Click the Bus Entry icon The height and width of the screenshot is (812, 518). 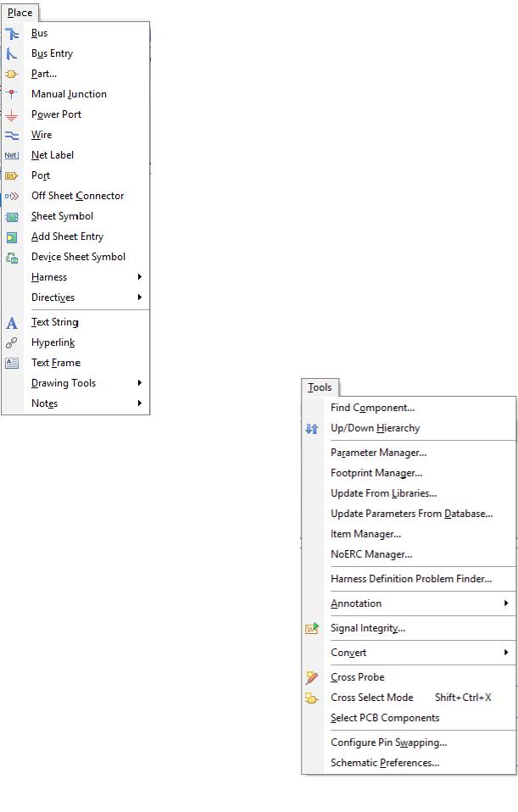[x=12, y=54]
